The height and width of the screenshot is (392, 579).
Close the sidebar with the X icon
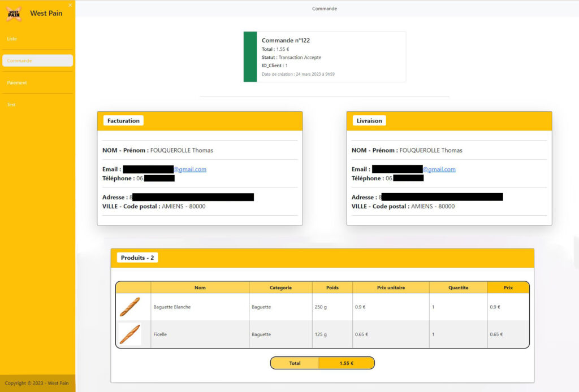[x=70, y=5]
